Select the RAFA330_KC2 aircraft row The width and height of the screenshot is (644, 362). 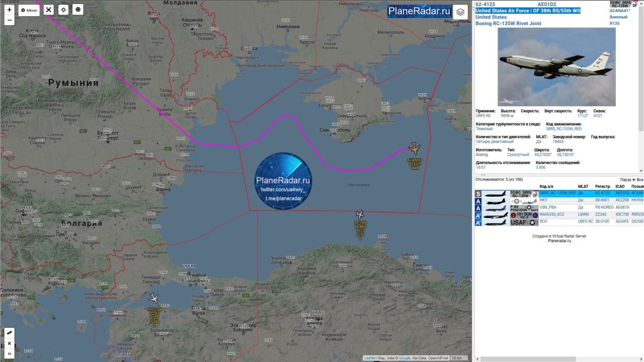[x=559, y=214]
